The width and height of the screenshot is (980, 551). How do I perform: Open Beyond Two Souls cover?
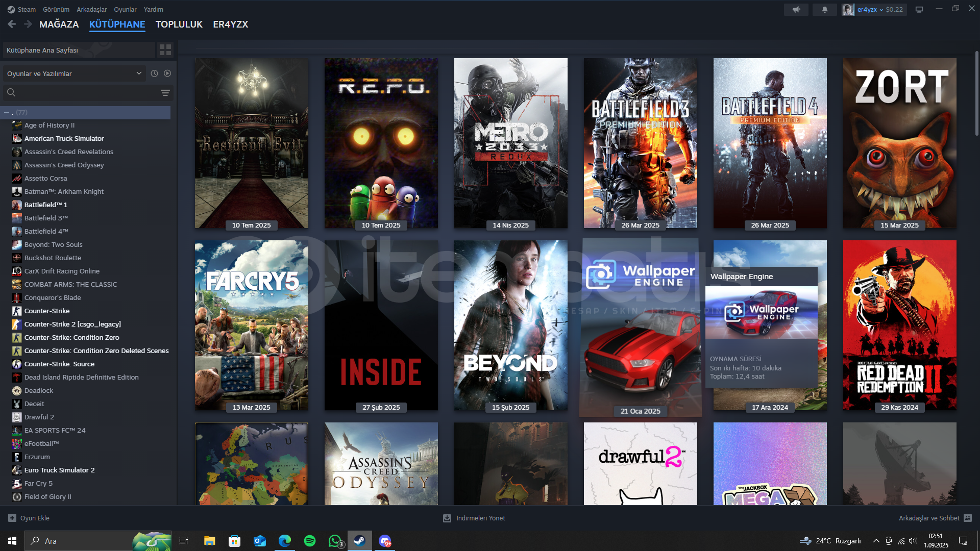[x=510, y=325]
